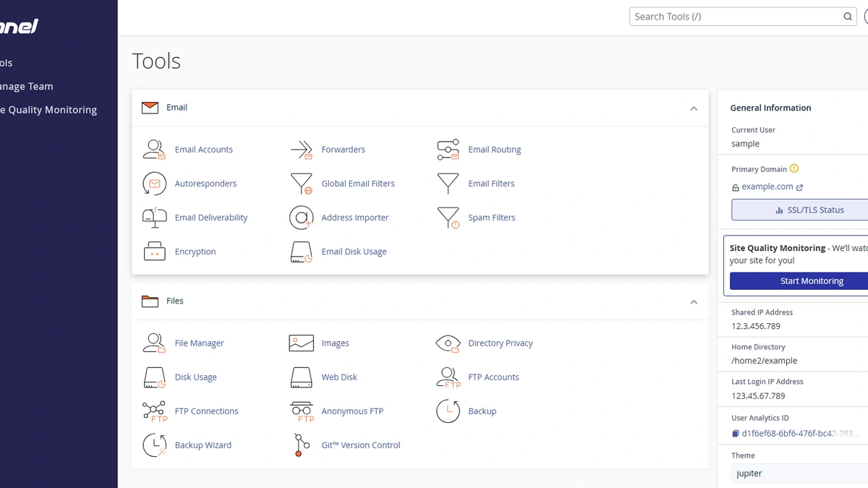
Task: Click the Autoresponders icon
Action: point(154,184)
